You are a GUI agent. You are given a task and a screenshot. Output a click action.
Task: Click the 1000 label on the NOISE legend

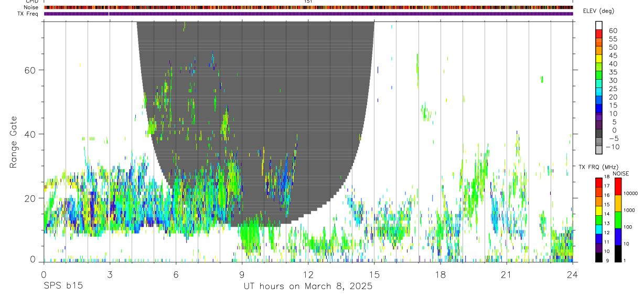tap(630, 211)
